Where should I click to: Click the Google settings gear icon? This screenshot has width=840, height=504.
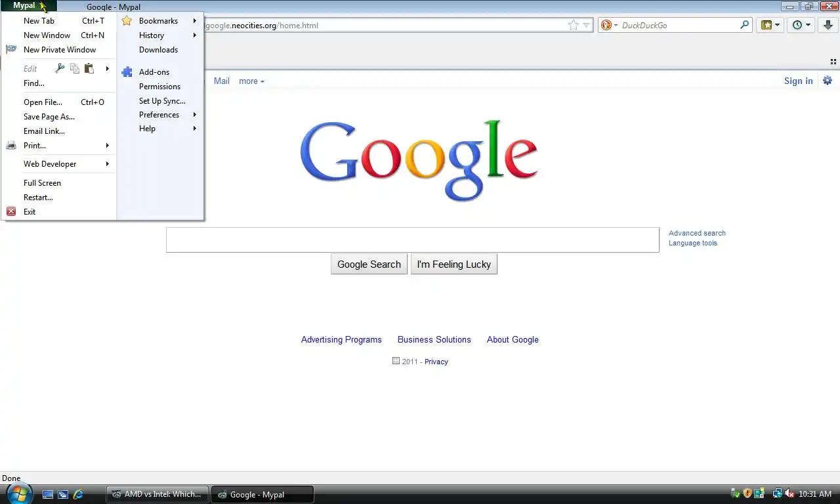click(828, 81)
